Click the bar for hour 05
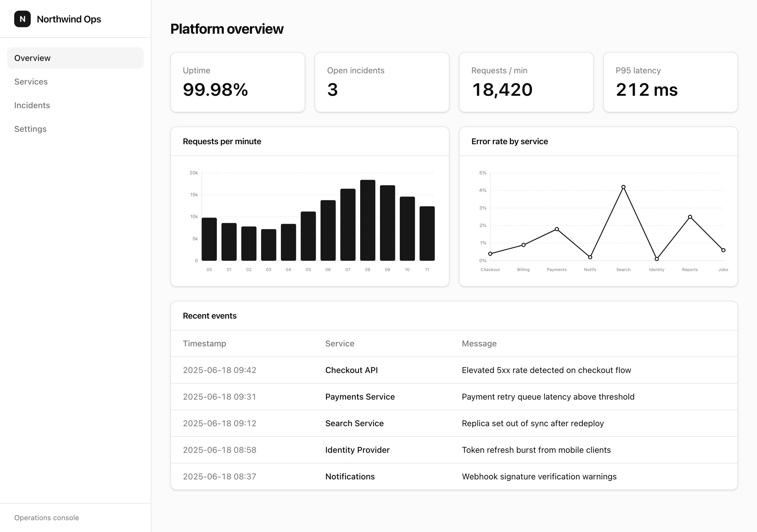Image resolution: width=757 pixels, height=532 pixels. click(308, 236)
